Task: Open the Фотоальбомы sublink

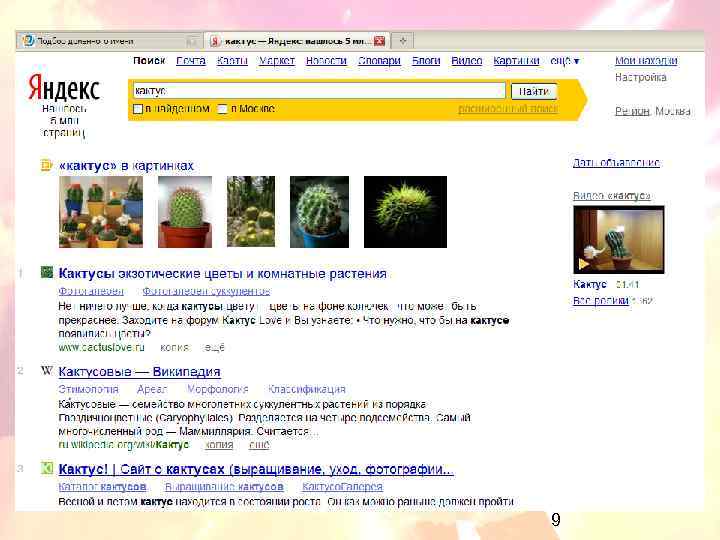Action: (91, 291)
